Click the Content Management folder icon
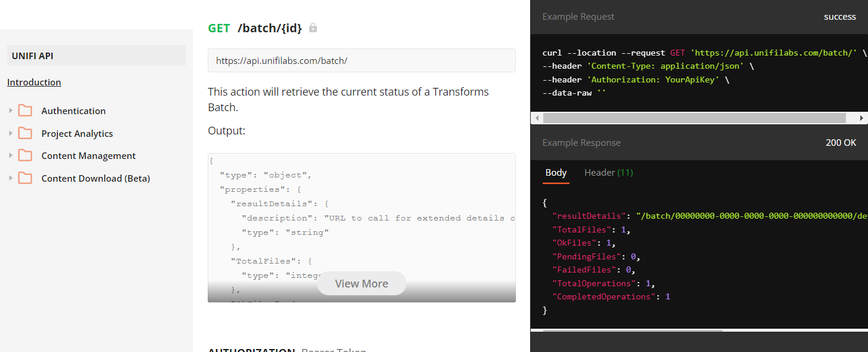Viewport: 868px width, 352px height. point(25,155)
